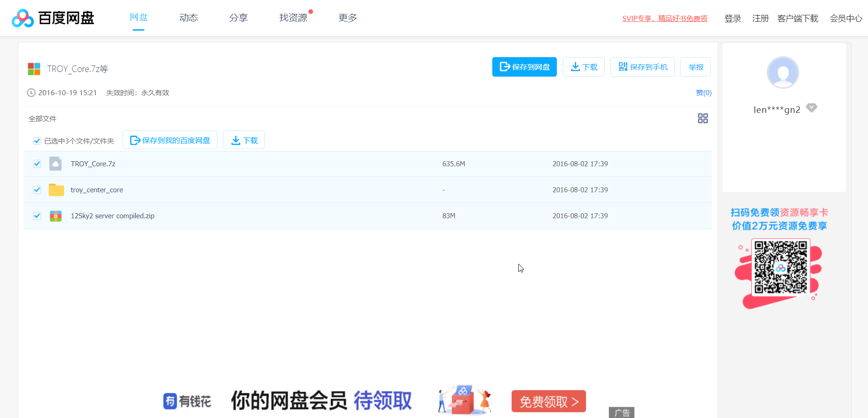This screenshot has height=418, width=868.
Task: Click the 全部文件 breadcrumb
Action: 42,119
